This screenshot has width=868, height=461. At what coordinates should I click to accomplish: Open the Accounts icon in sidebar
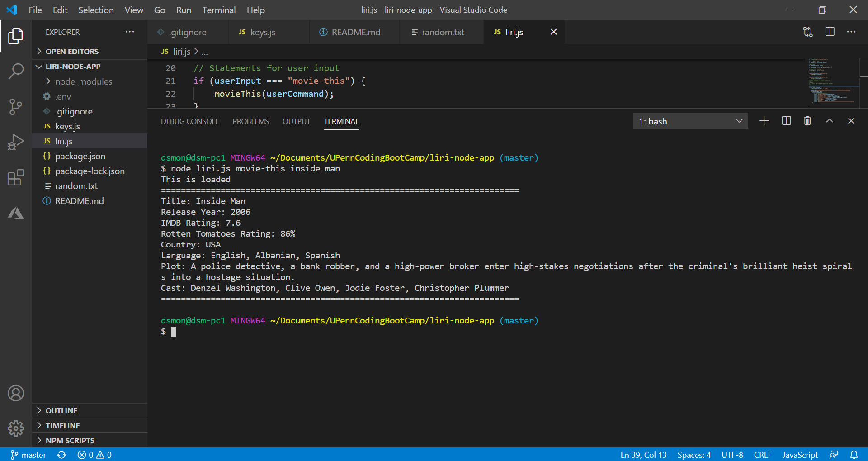tap(16, 393)
